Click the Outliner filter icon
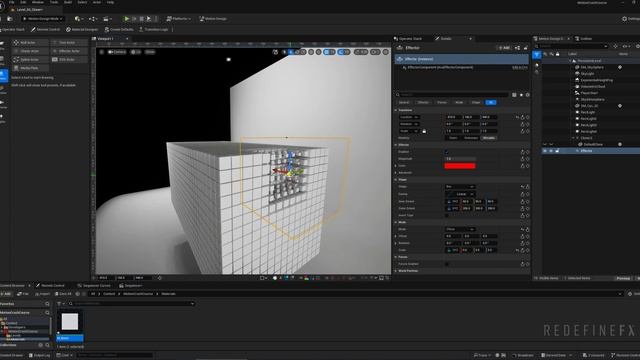The height and width of the screenshot is (360, 640). point(537,55)
